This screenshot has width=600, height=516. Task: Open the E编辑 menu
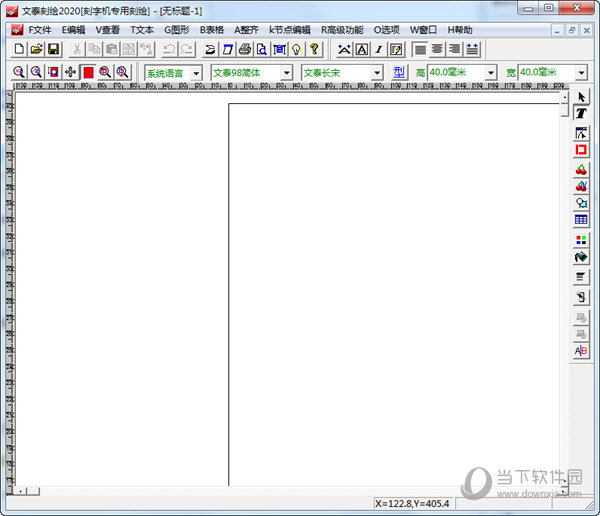click(73, 30)
